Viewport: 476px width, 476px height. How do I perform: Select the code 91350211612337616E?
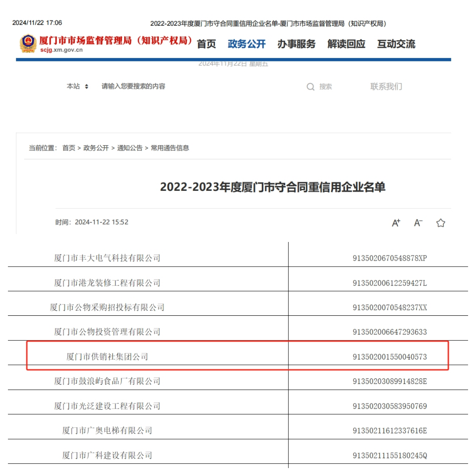tap(390, 431)
